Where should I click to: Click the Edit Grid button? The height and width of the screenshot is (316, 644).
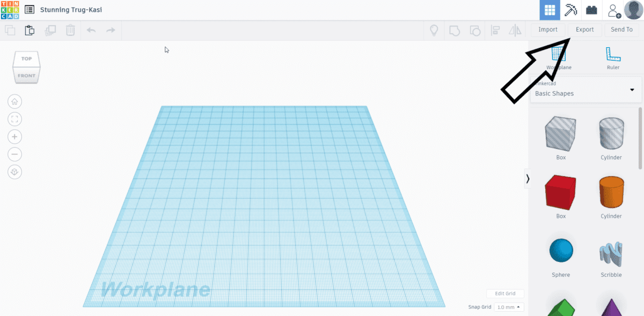[x=504, y=293]
